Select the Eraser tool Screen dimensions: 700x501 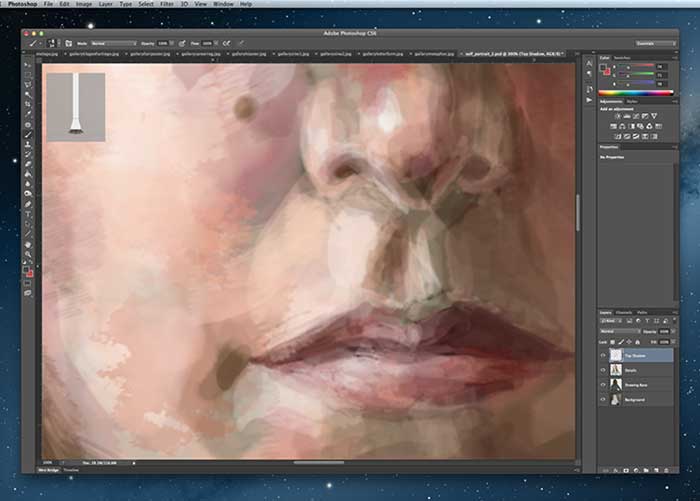pos(28,164)
